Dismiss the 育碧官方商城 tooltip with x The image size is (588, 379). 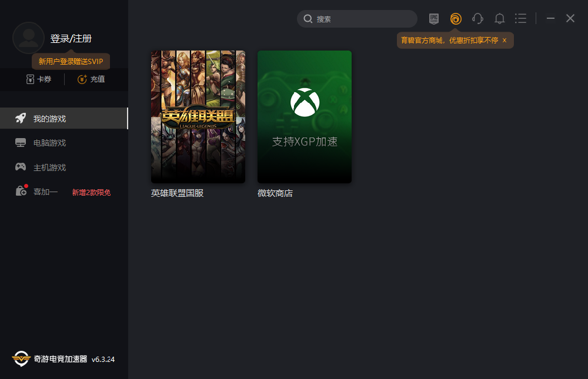505,40
